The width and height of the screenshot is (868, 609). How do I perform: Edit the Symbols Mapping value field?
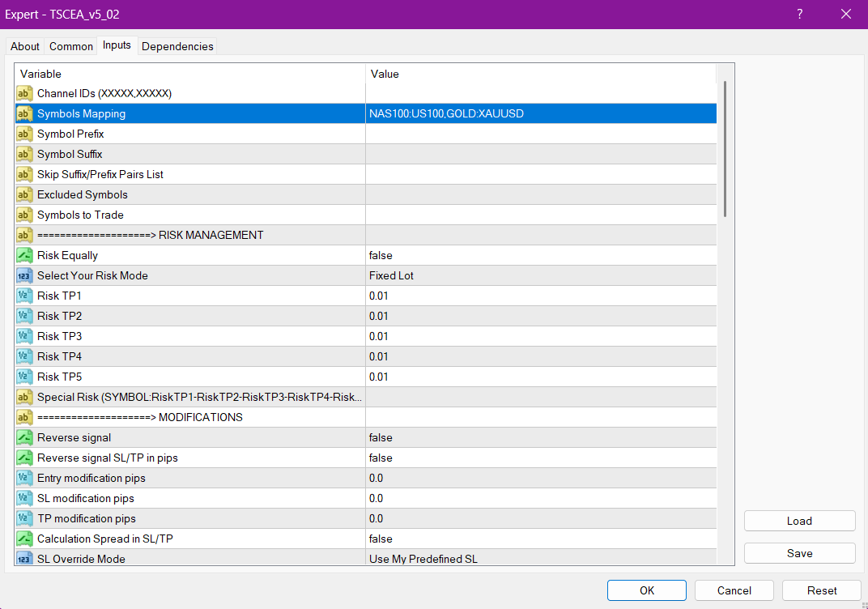coord(540,113)
